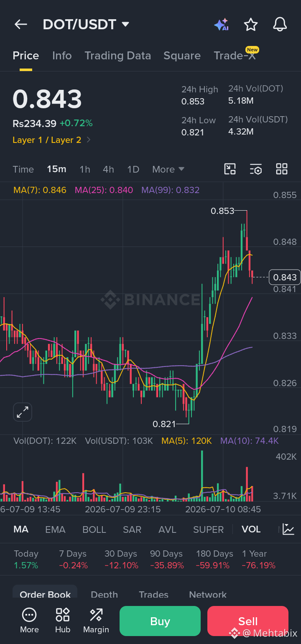Viewport: 301px width, 644px height.
Task: Toggle the SUPER indicator
Action: coord(208,529)
